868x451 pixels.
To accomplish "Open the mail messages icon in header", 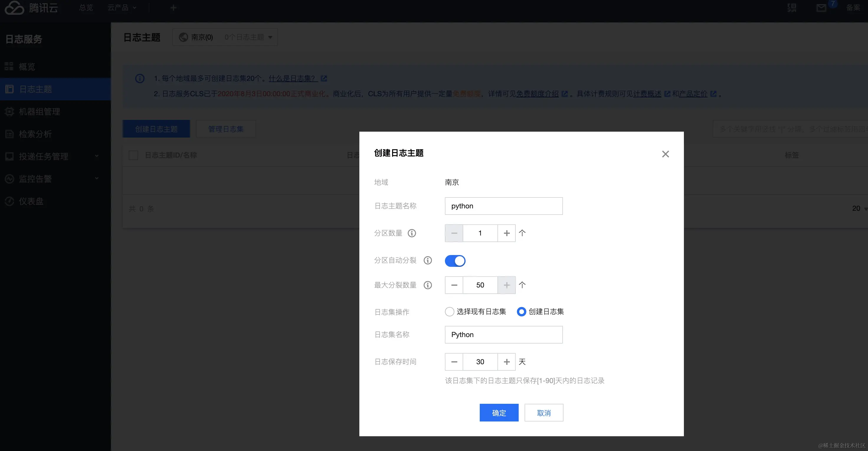I will pyautogui.click(x=821, y=7).
